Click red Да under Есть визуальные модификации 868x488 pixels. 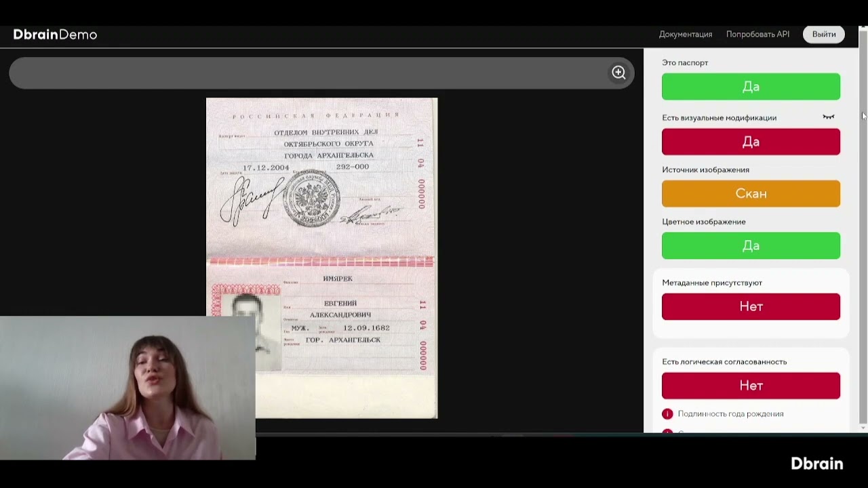(x=751, y=142)
